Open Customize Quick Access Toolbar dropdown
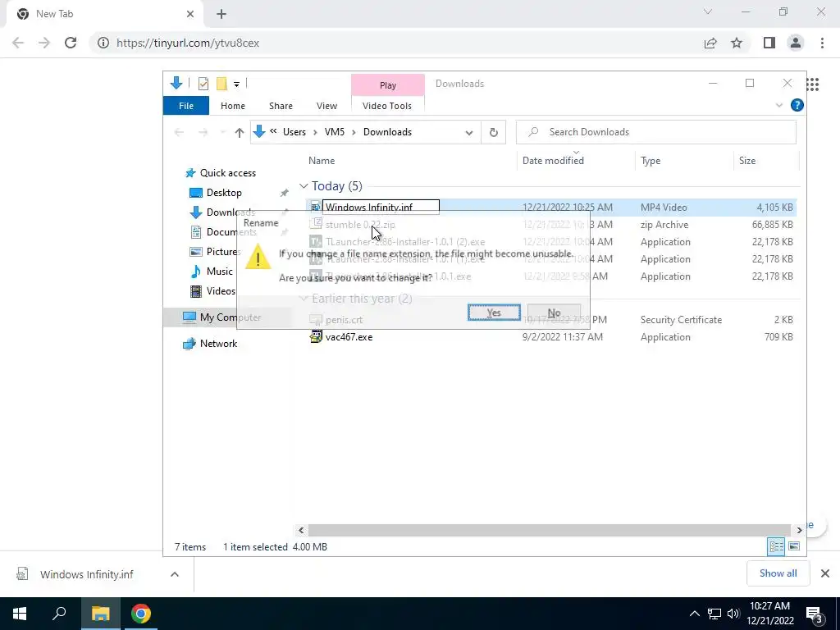The image size is (840, 630). [236, 84]
